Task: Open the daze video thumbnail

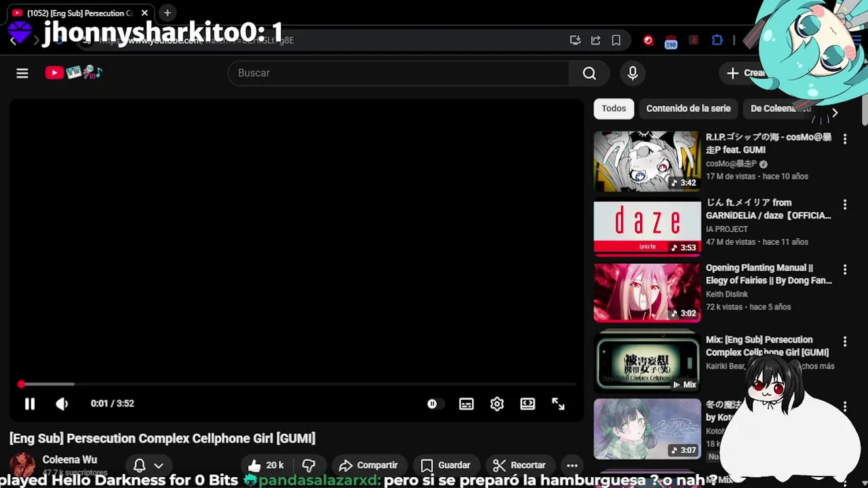Action: click(x=647, y=227)
